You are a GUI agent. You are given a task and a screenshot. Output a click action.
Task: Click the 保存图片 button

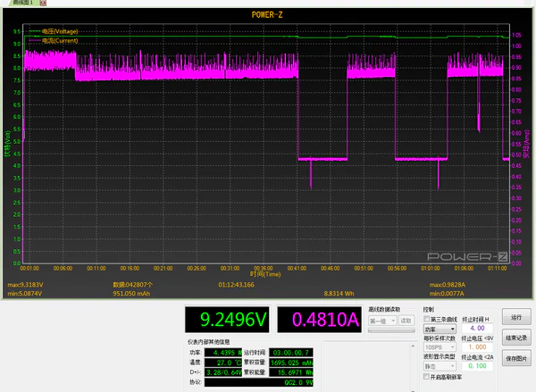coord(515,359)
